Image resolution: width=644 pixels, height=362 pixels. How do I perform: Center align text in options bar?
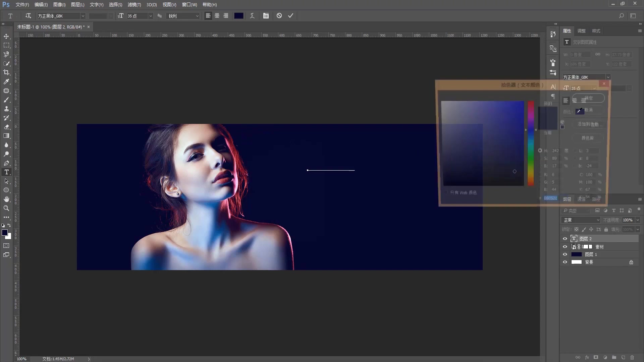click(217, 16)
